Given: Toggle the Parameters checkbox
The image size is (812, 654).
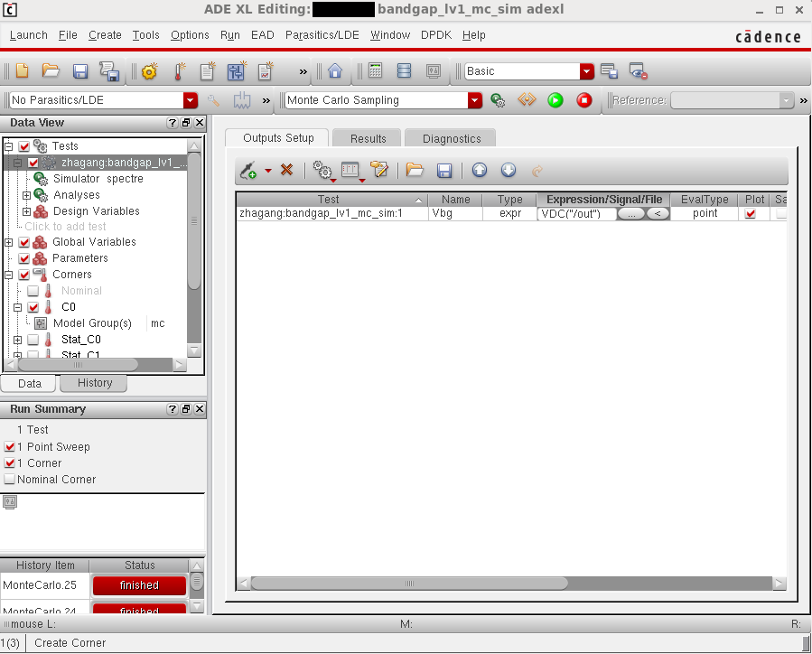Looking at the screenshot, I should pos(23,258).
